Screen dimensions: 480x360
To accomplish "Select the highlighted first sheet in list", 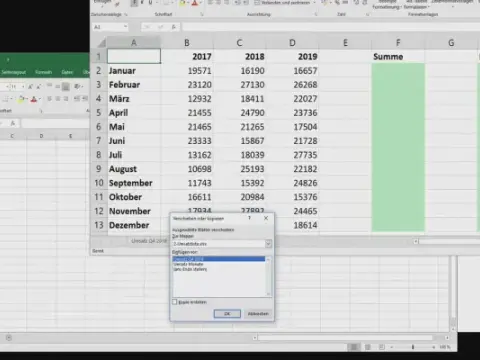I will coord(219,259).
